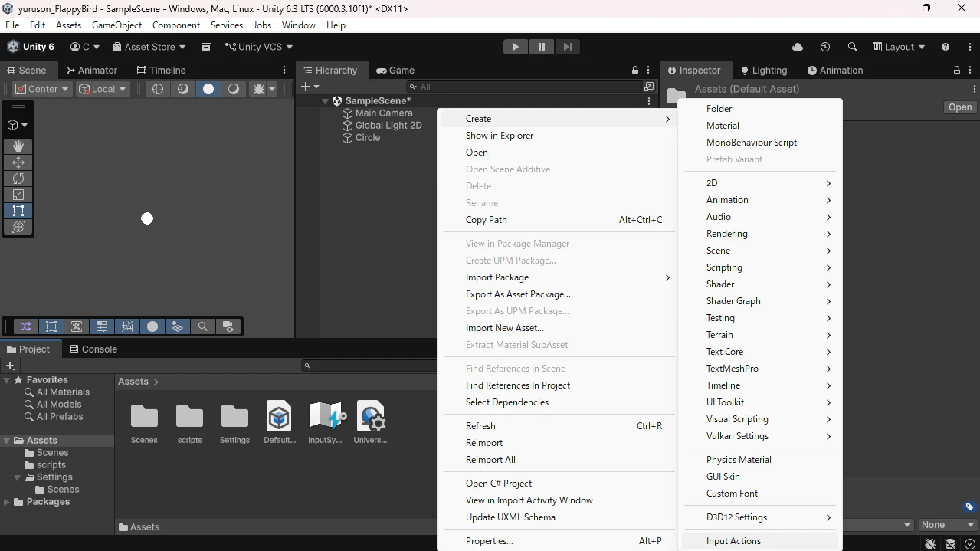Viewport: 980px width, 551px height.
Task: Click the Hierarchy search field
Action: [523, 87]
